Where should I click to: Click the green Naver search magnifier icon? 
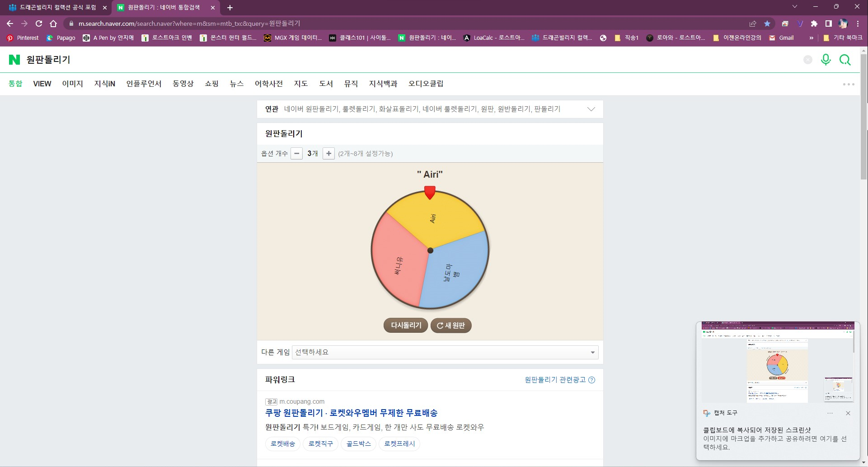845,60
